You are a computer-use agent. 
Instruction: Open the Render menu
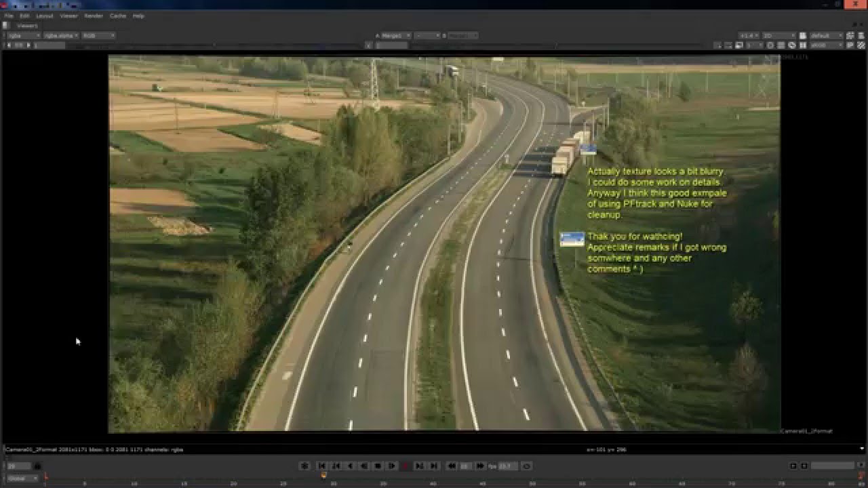94,16
